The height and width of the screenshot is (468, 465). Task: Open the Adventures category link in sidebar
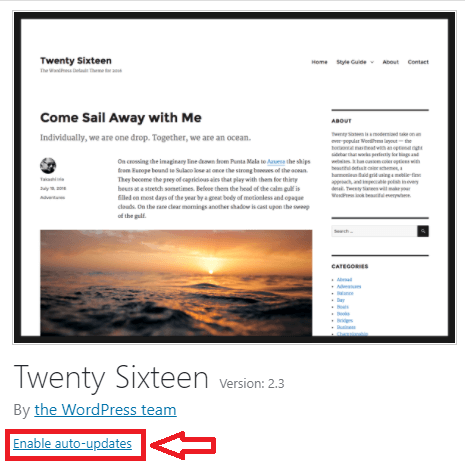coord(349,286)
